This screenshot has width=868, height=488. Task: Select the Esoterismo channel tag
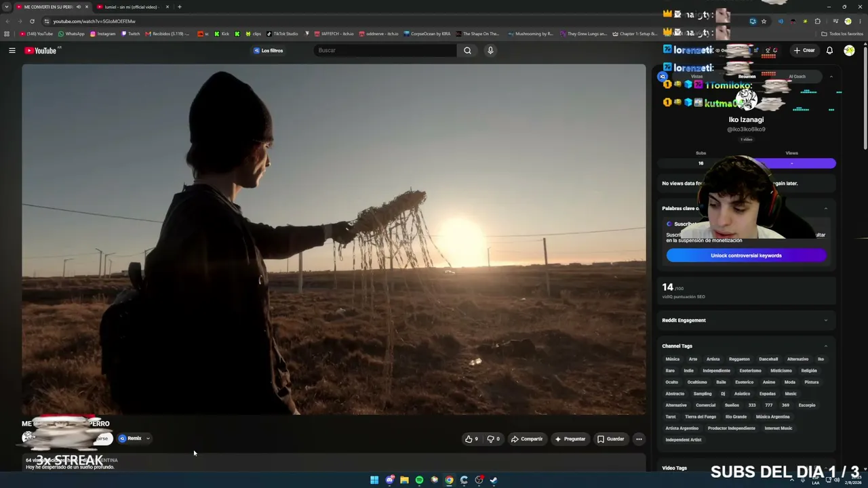[x=750, y=371]
